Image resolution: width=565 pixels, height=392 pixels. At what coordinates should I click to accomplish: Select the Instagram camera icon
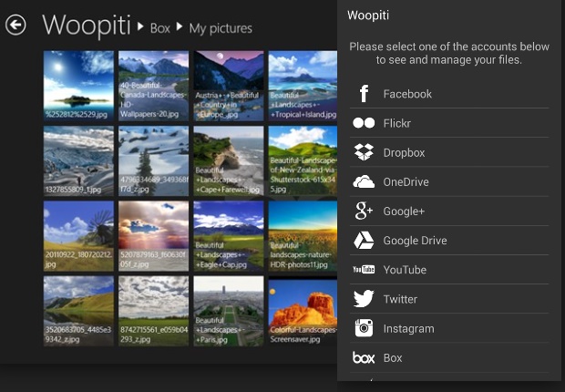pos(364,328)
